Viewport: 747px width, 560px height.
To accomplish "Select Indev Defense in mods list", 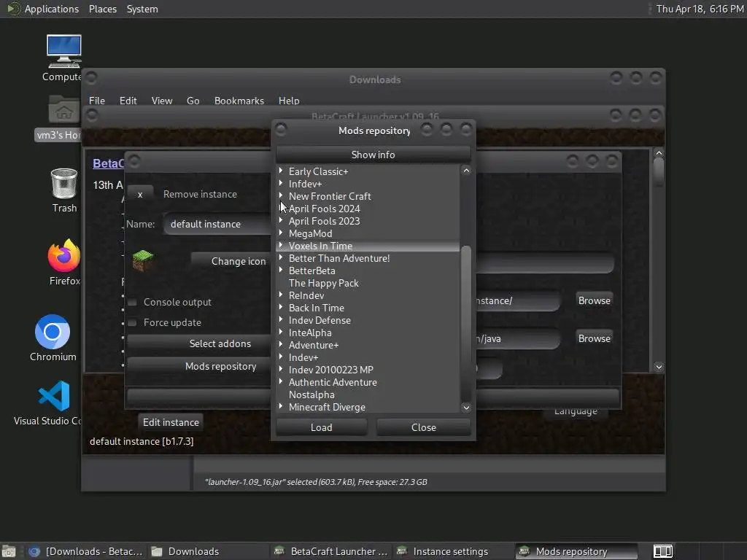I will [x=320, y=320].
